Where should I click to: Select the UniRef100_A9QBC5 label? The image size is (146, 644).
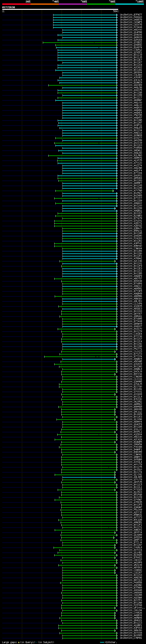[131, 359]
